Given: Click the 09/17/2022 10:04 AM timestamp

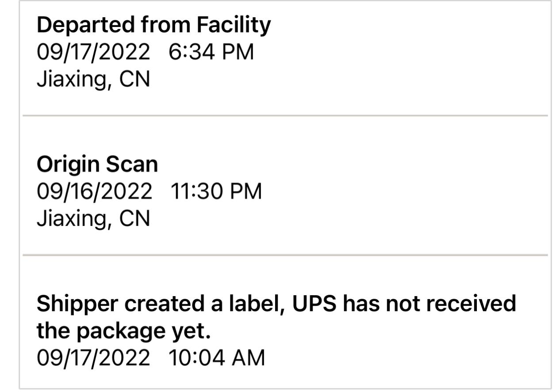Looking at the screenshot, I should (x=150, y=358).
